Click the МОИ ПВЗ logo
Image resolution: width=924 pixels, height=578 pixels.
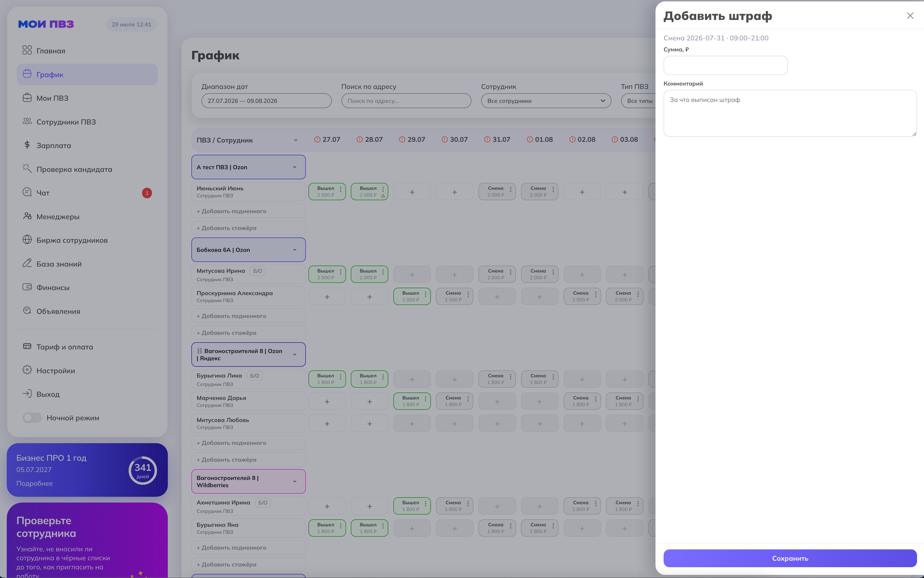(x=46, y=24)
